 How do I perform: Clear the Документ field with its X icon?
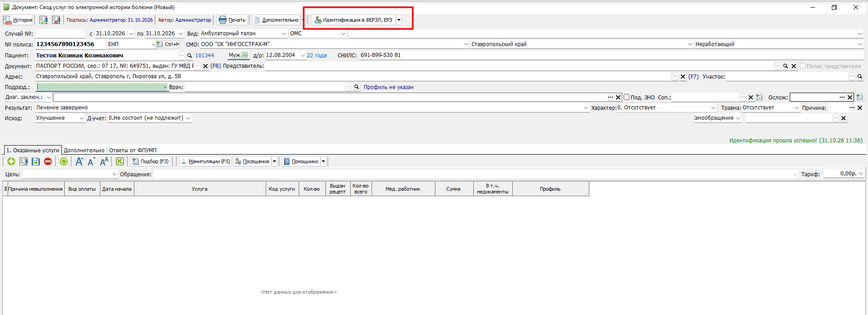pos(205,66)
